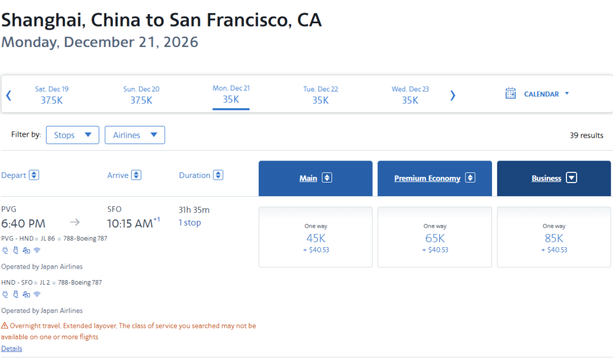This screenshot has height=364, width=613.
Task: Toggle sort order by Duration
Action: click(218, 175)
